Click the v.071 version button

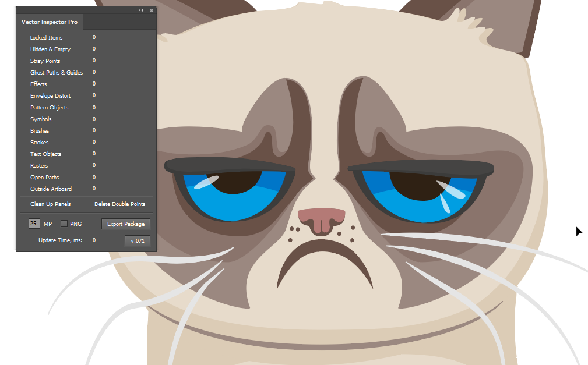click(x=138, y=240)
